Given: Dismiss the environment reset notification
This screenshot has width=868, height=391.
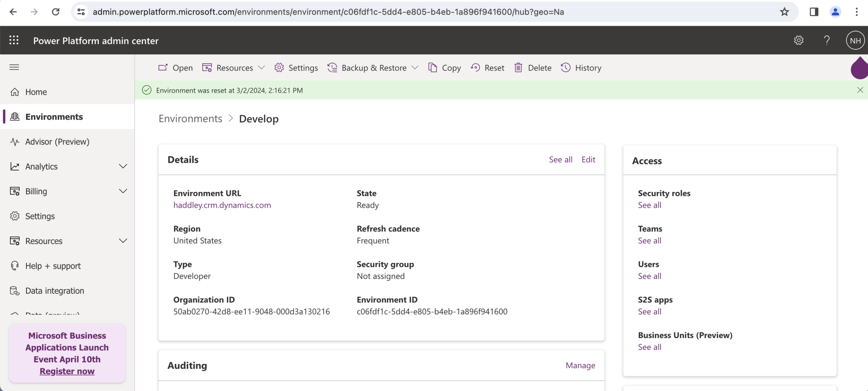Looking at the screenshot, I should tap(860, 90).
